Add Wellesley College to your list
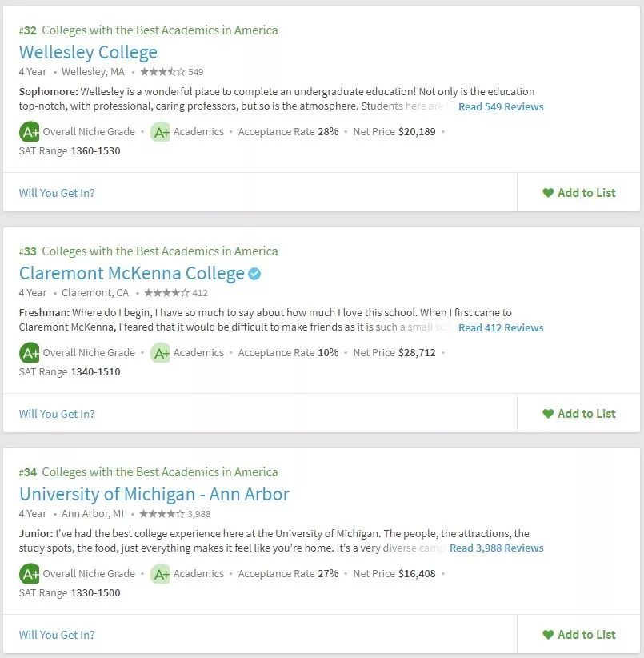Viewport: 644px width, 658px height. pos(579,192)
